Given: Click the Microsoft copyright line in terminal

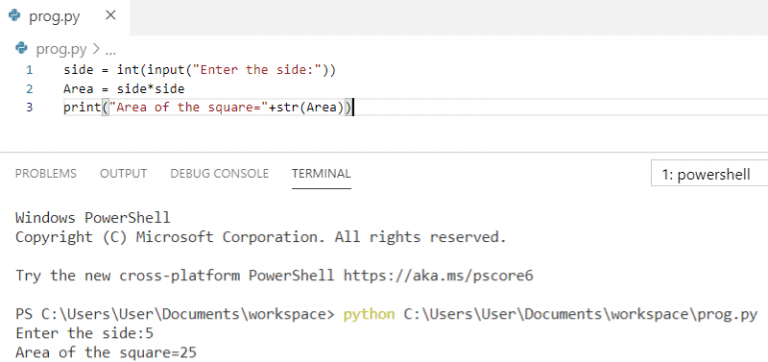Looking at the screenshot, I should click(261, 238).
